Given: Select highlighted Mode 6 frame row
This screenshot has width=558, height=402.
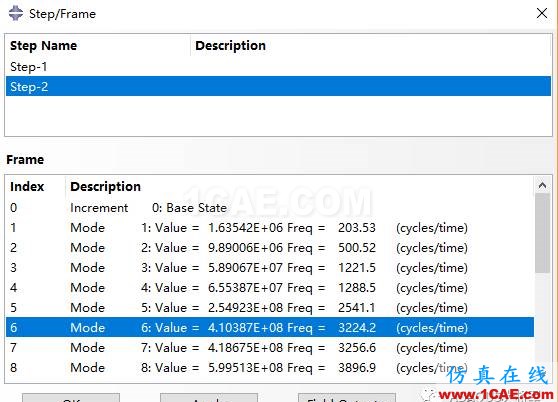Looking at the screenshot, I should [270, 327].
